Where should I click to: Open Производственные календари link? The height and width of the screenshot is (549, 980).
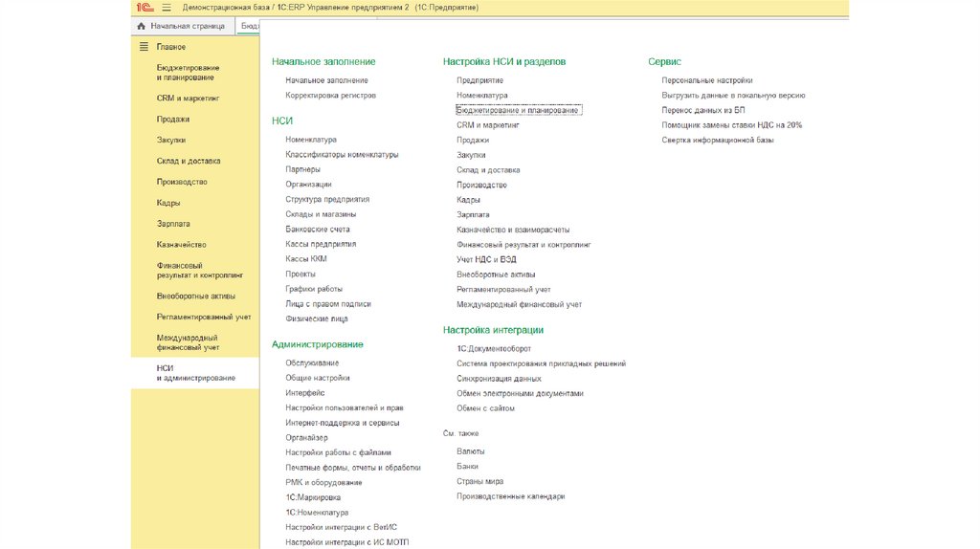pyautogui.click(x=511, y=497)
